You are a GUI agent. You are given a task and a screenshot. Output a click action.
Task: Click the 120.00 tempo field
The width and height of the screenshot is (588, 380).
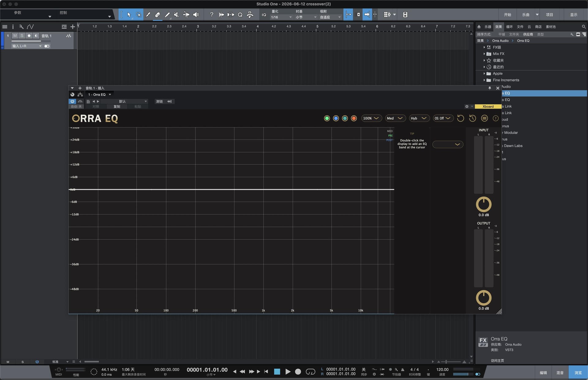tap(442, 370)
